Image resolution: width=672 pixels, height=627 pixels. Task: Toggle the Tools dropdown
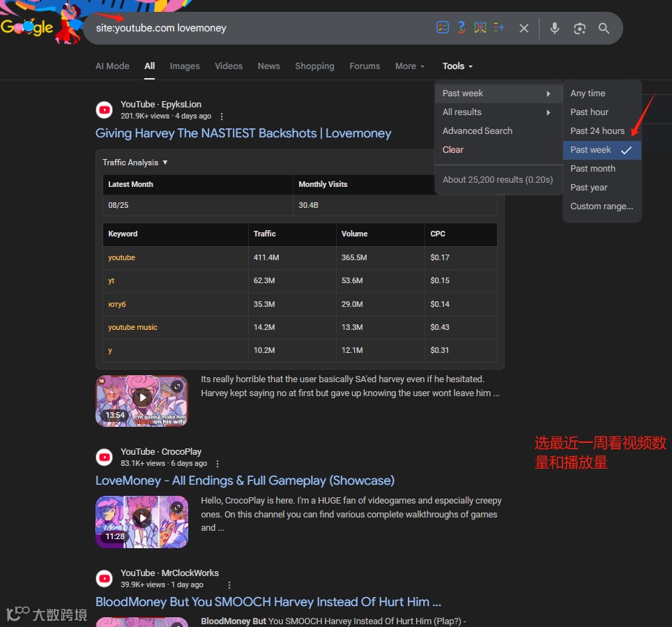(457, 66)
